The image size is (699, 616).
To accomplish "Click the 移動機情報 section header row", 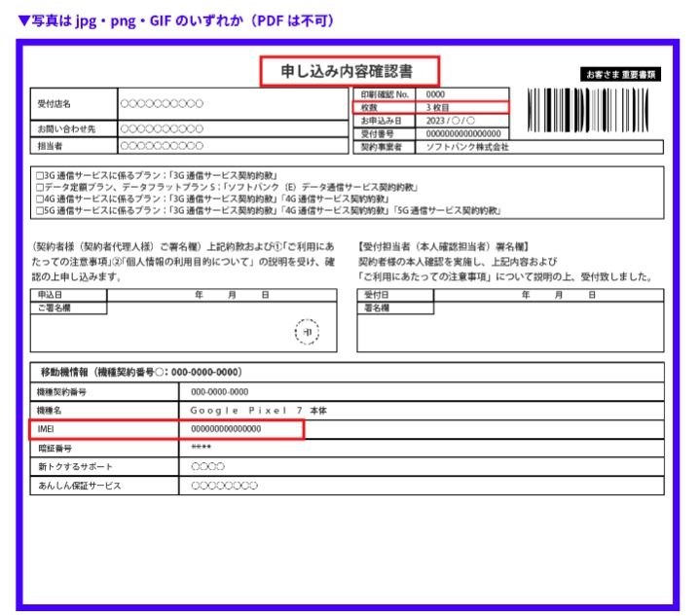I will click(x=347, y=372).
